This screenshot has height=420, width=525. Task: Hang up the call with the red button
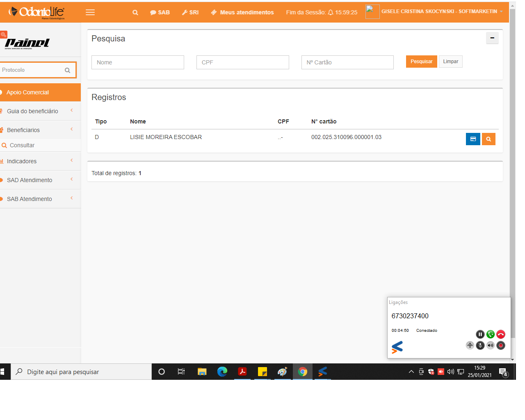click(501, 334)
